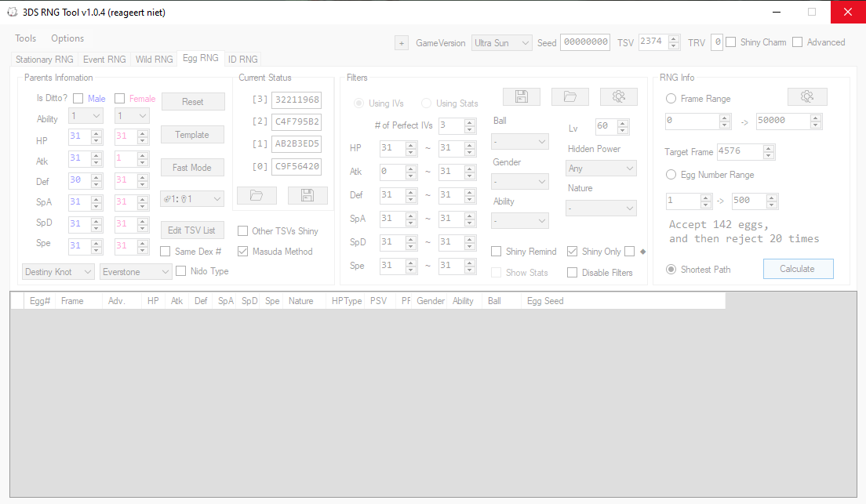Switch to the Stationary RNG tab
The image size is (866, 504).
pyautogui.click(x=45, y=60)
